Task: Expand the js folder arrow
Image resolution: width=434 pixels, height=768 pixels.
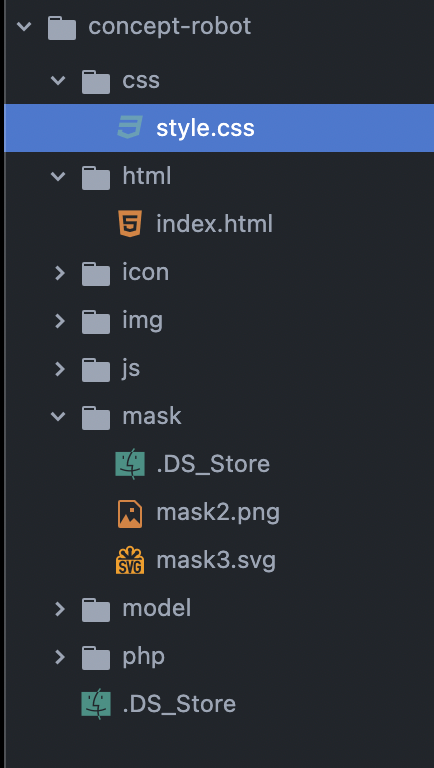Action: (60, 368)
